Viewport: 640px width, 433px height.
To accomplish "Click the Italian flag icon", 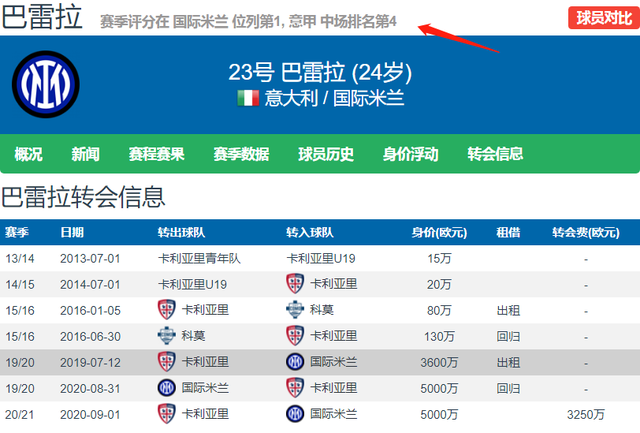I will coord(248,98).
